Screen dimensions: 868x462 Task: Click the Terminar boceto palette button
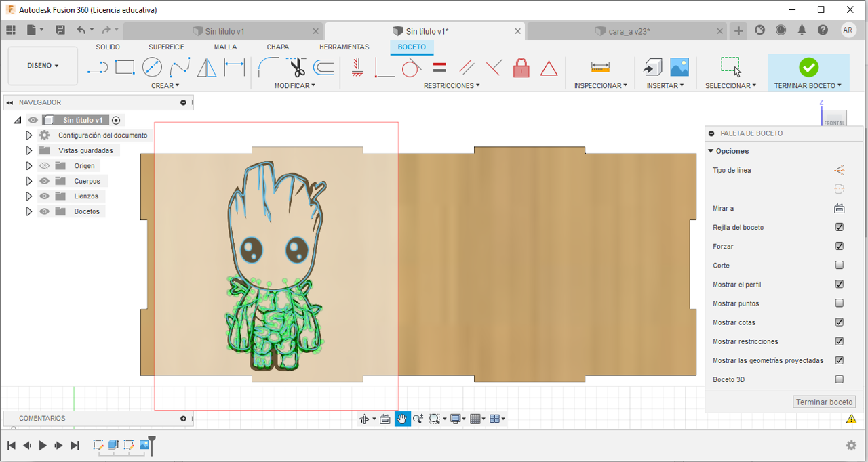pos(824,402)
